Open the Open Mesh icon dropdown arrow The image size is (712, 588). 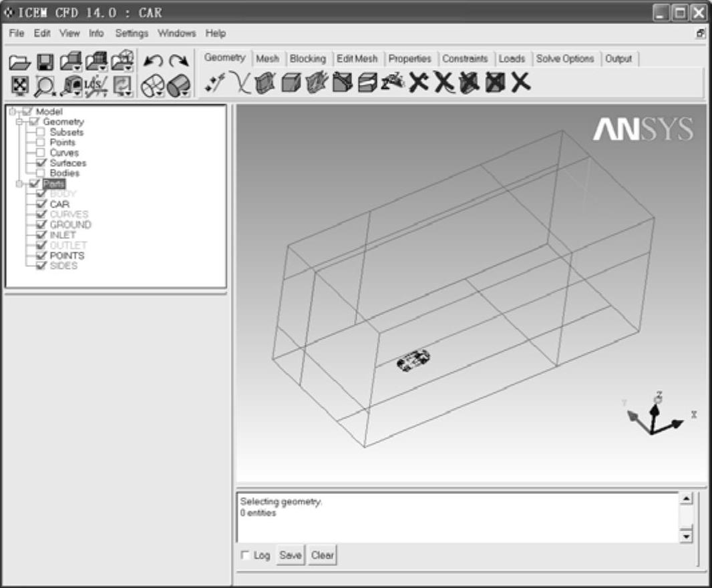pos(104,69)
